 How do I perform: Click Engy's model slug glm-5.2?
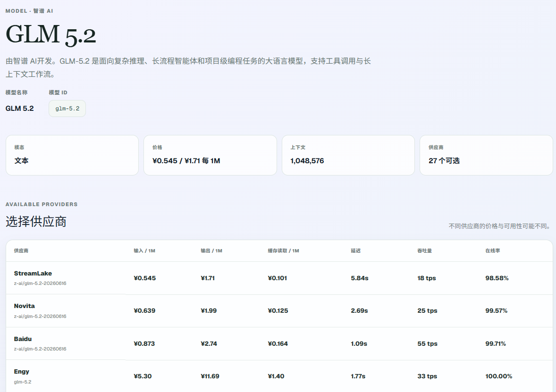click(x=23, y=382)
